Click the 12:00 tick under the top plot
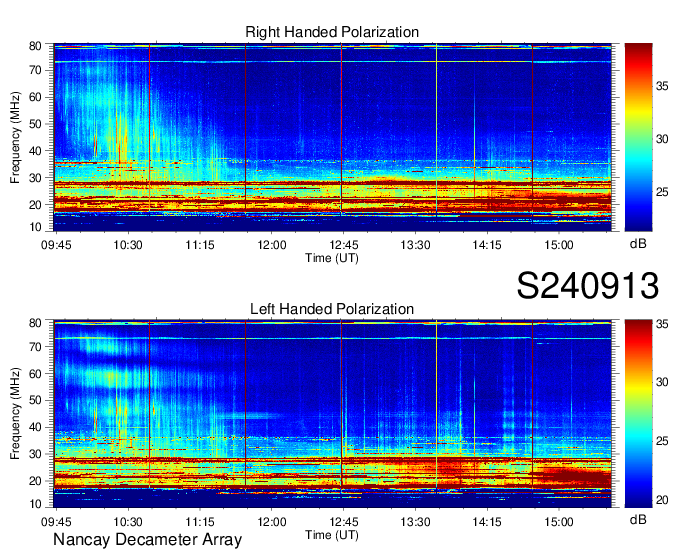Image resolution: width=680 pixels, height=552 pixels. pos(272,245)
